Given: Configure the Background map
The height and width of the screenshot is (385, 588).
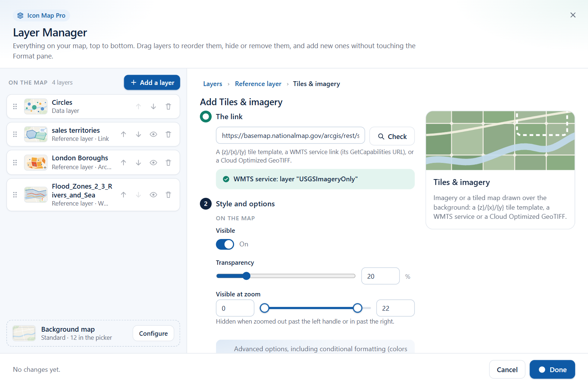Looking at the screenshot, I should 153,334.
